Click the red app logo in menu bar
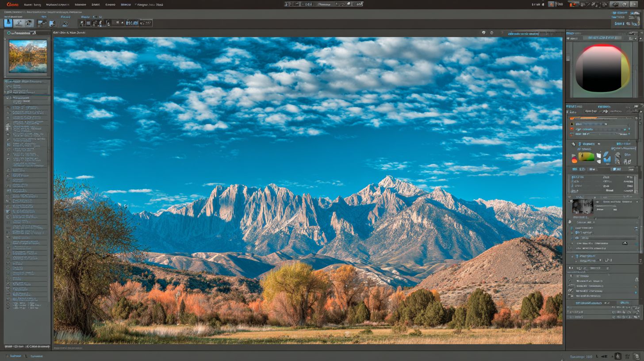Image resolution: width=644 pixels, height=361 pixels. (12, 4)
